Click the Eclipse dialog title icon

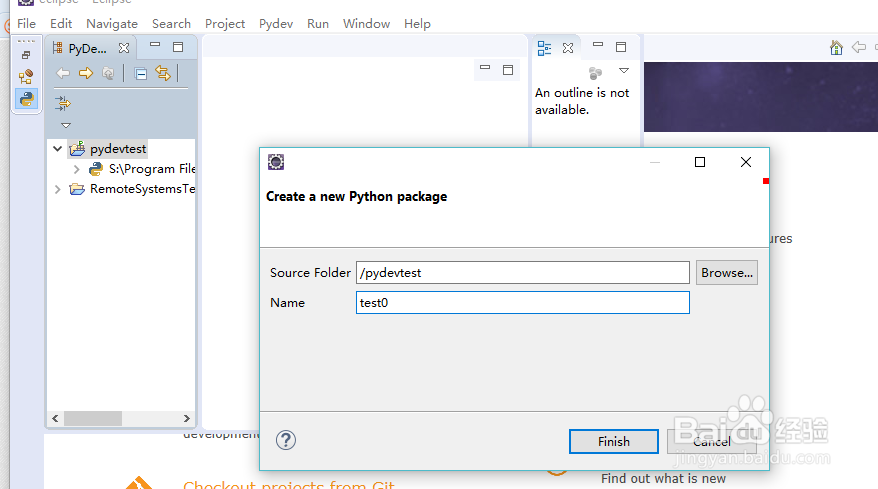click(275, 162)
